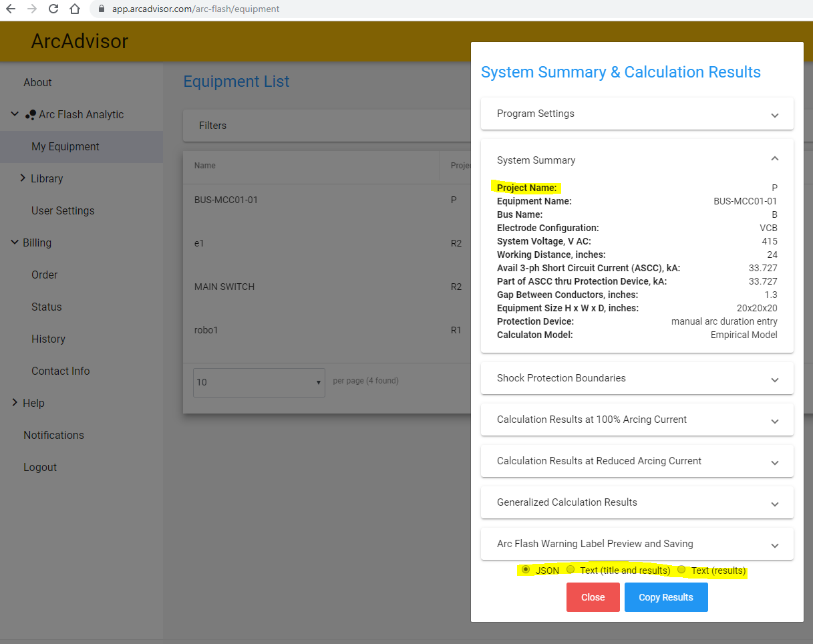Open the 10 per page dropdown
The image size is (813, 644).
coord(259,382)
